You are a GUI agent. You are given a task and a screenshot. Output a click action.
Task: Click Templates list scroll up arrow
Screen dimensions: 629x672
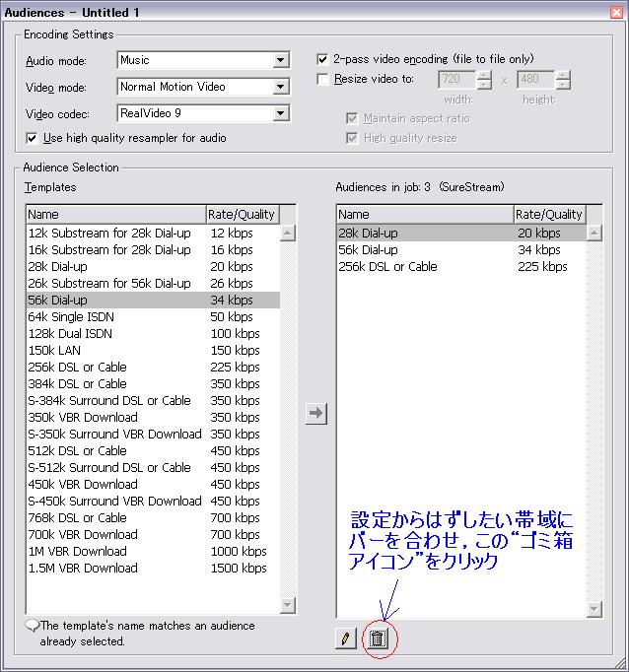coord(287,234)
